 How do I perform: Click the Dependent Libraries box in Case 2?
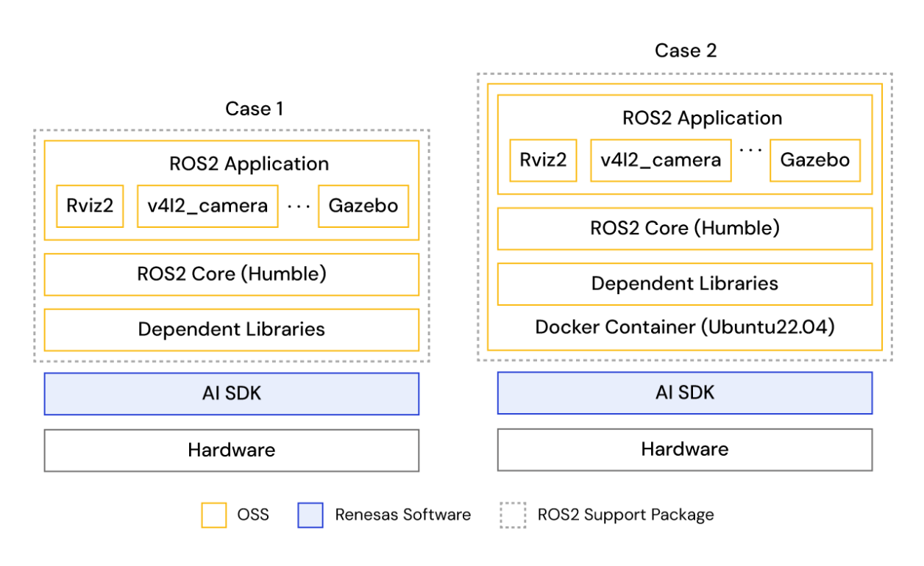(685, 284)
